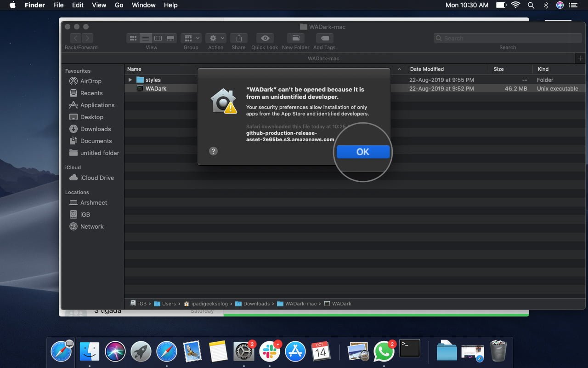
Task: Sort by the Name column header
Action: pos(134,69)
